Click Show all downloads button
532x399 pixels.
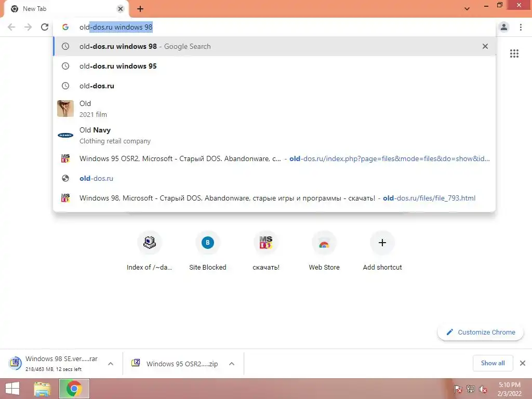point(493,363)
